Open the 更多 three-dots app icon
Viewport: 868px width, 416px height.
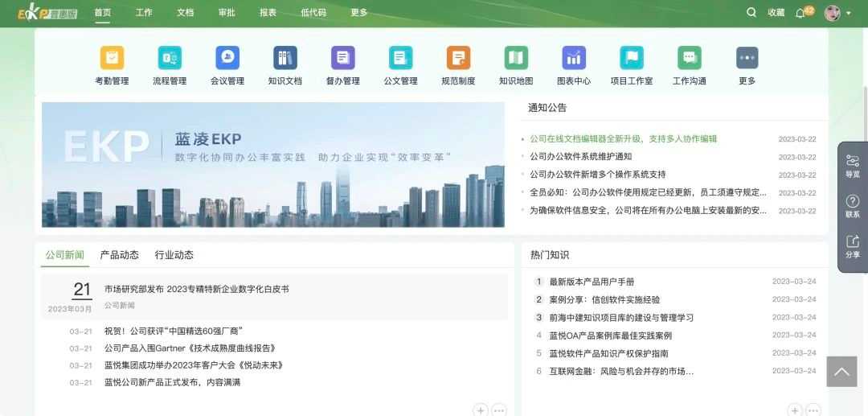[747, 58]
